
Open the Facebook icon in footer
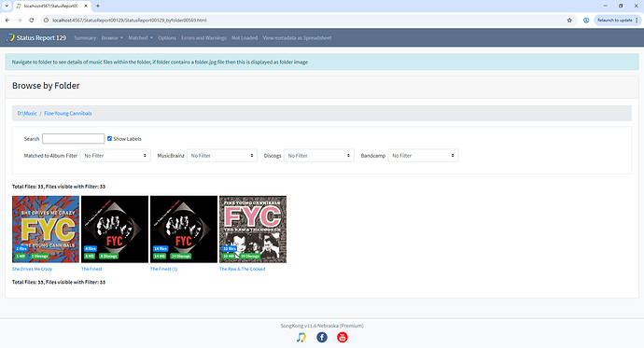tap(322, 338)
